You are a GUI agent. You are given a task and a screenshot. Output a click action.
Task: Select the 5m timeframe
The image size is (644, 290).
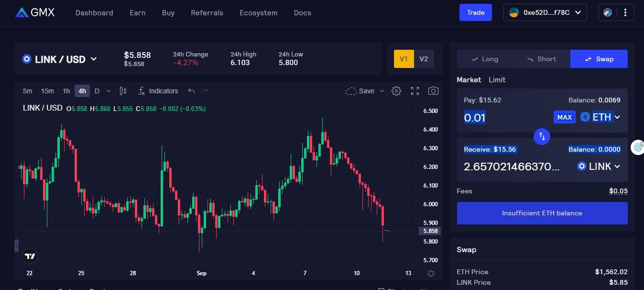pyautogui.click(x=28, y=91)
